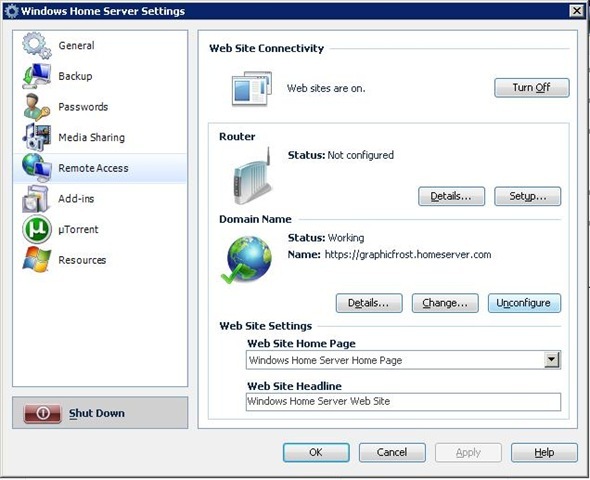Screen dimensions: 590x480
Task: Open router Details
Action: [x=451, y=196]
